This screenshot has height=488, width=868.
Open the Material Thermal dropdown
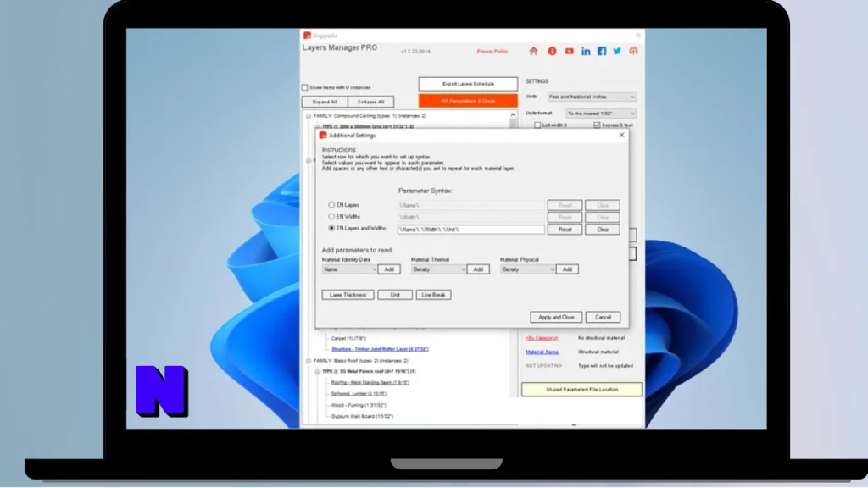[438, 269]
